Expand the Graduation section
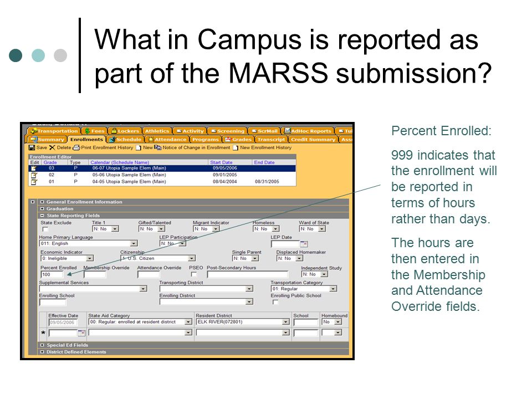Viewport: 532px width, 399px height. (42, 209)
